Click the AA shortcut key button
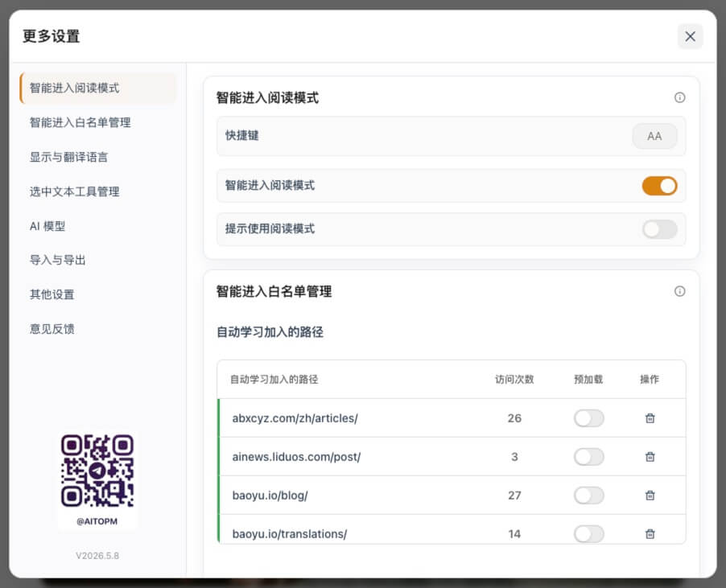Viewport: 726px width, 588px height. tap(654, 137)
